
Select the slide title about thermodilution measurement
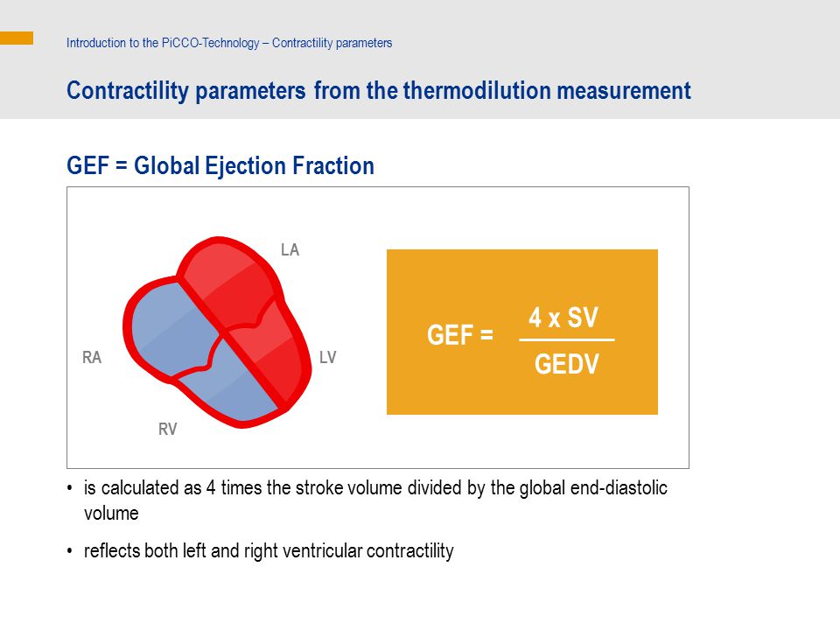pos(379,90)
